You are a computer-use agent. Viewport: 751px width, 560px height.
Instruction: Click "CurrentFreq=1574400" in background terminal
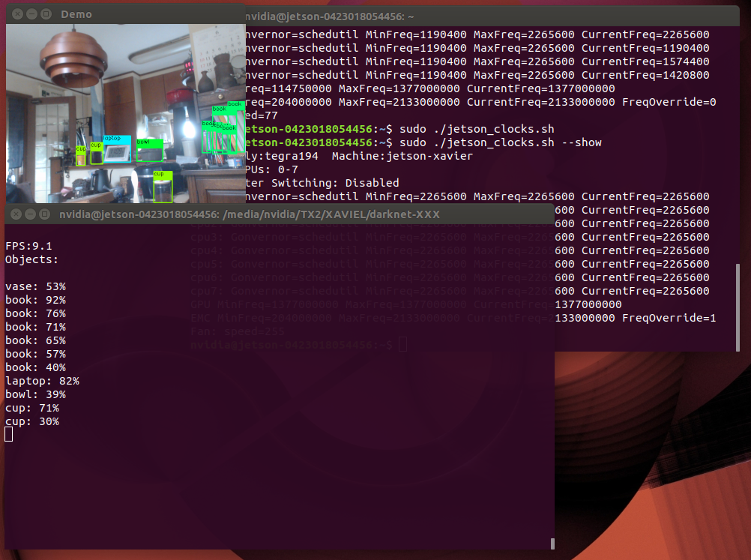pos(645,61)
